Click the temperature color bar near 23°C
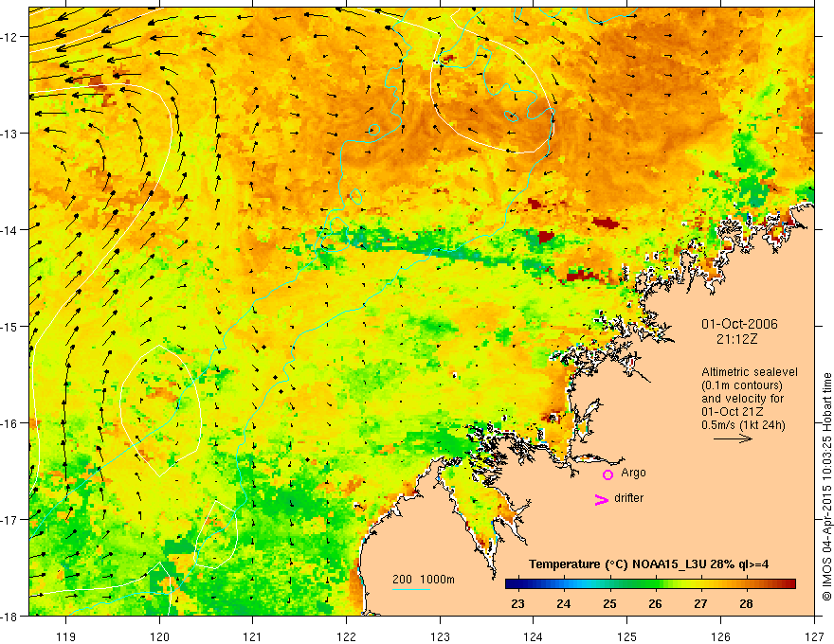This screenshot has height=644, width=834. pyautogui.click(x=517, y=584)
